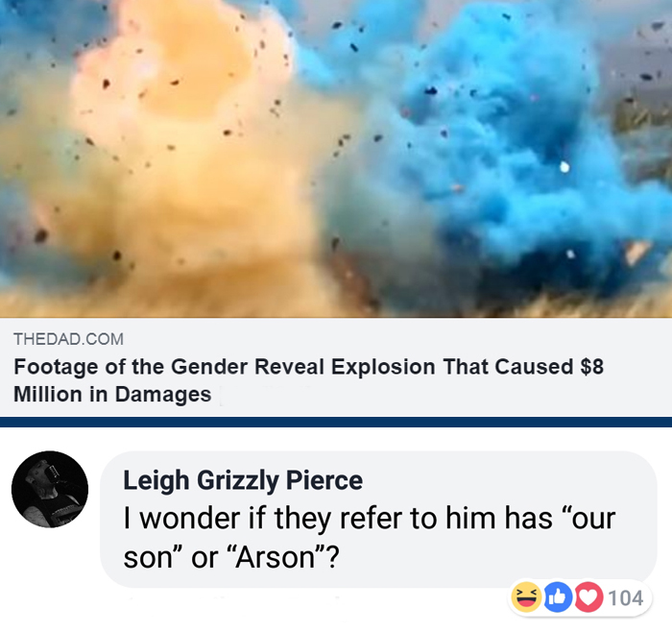
Task: Open the Leigh Grizzly Pierce name link
Action: pos(243,480)
